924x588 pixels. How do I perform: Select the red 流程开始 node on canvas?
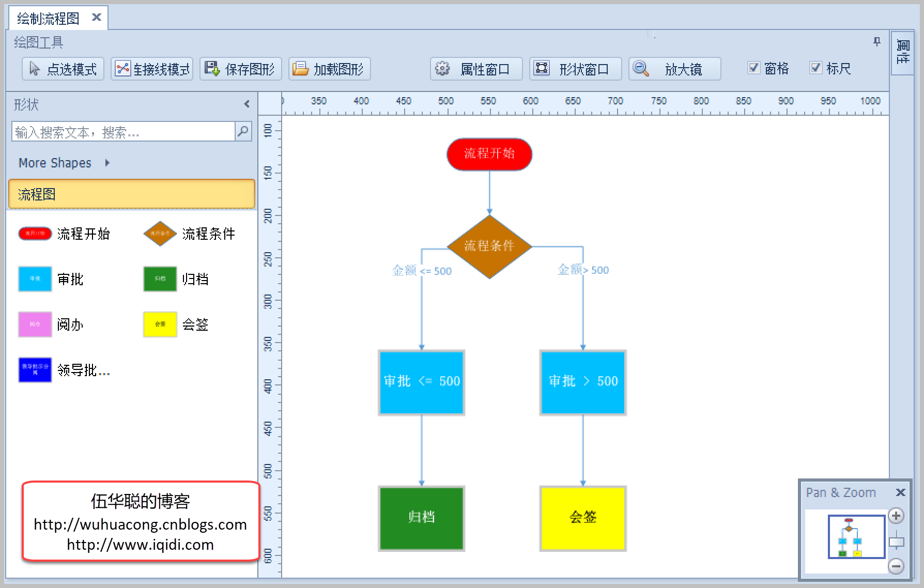pos(489,154)
